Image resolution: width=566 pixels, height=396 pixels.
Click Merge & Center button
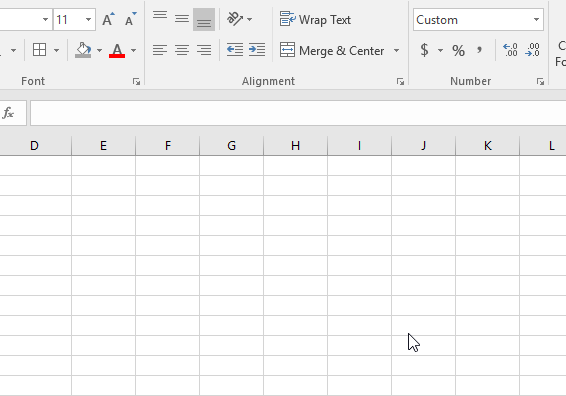click(x=332, y=51)
